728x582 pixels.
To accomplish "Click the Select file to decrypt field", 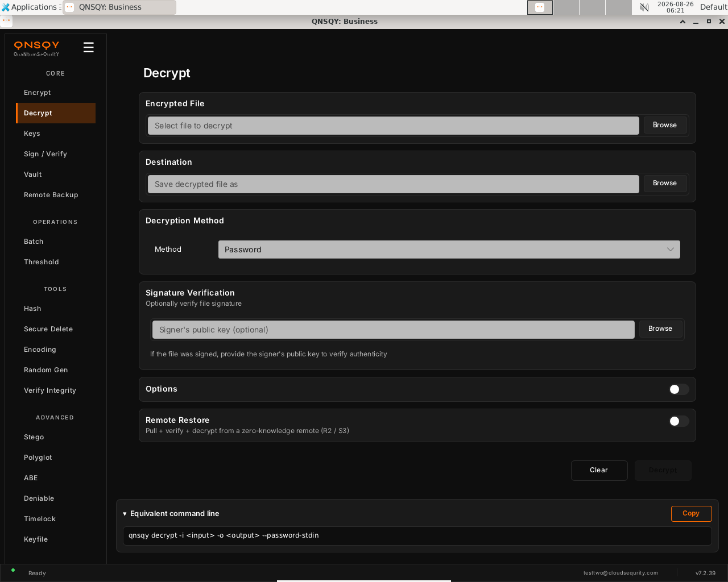I will (394, 126).
